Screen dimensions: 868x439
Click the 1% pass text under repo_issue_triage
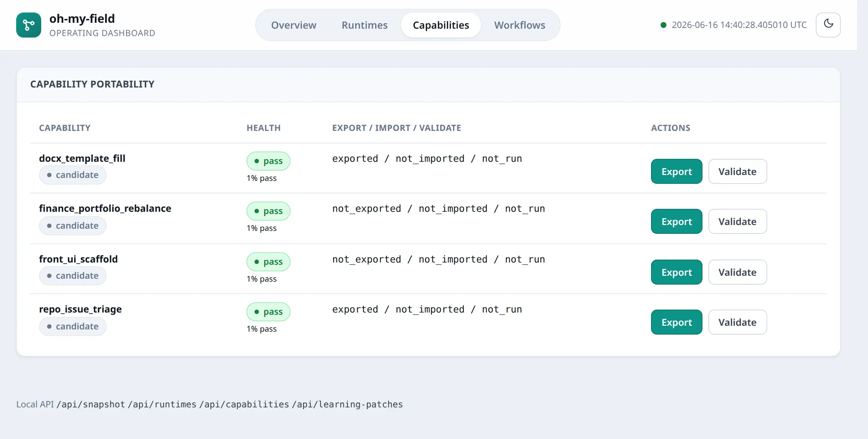click(x=262, y=329)
